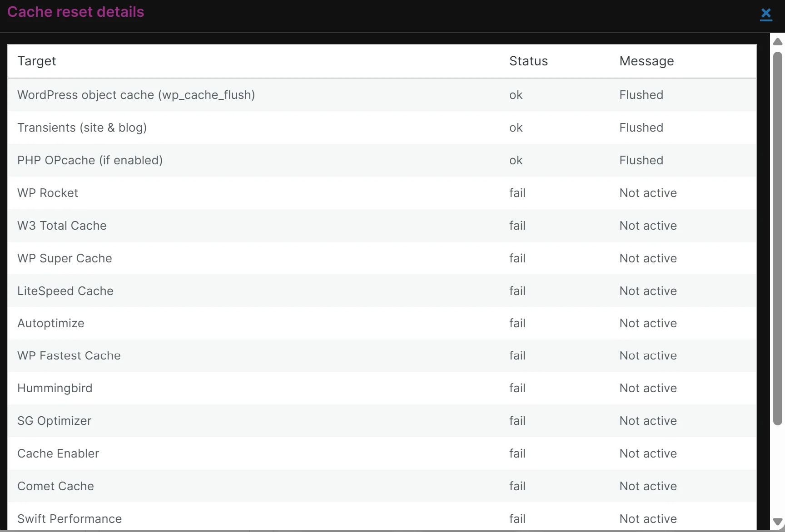The image size is (785, 532).
Task: Click the Cache reset details title
Action: [x=75, y=12]
